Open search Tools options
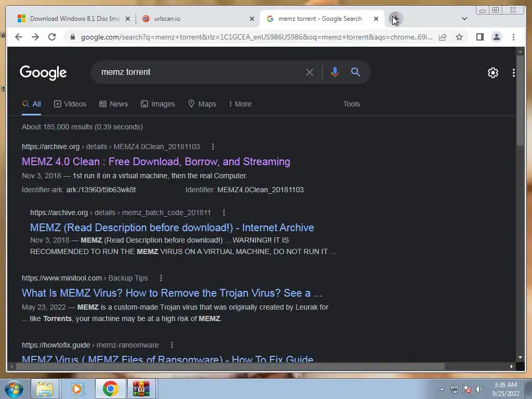Image resolution: width=532 pixels, height=399 pixels. 351,104
